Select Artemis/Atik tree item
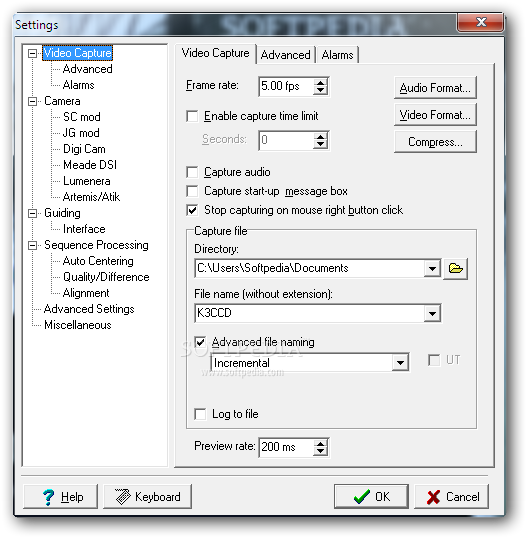The width and height of the screenshot is (527, 538). tap(91, 197)
